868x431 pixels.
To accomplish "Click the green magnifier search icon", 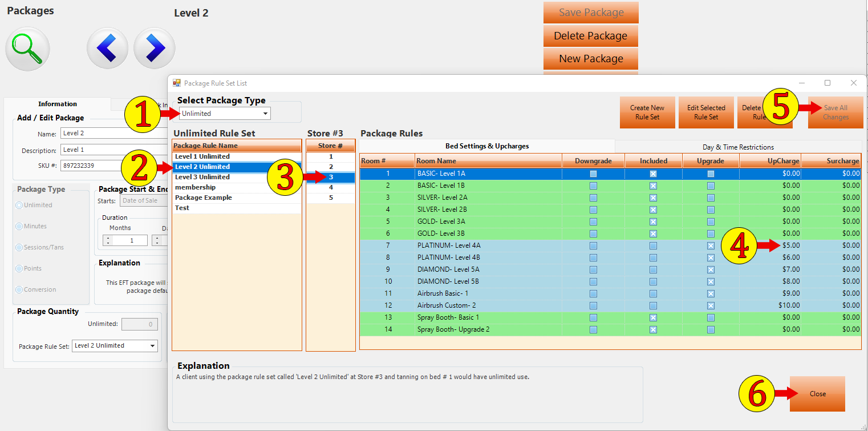I will tap(27, 49).
